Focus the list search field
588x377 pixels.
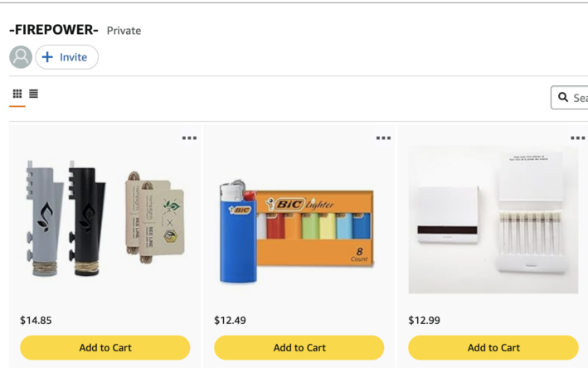point(580,98)
